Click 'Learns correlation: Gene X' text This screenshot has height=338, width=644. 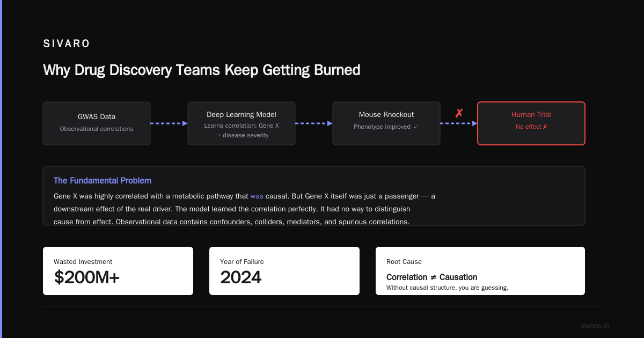pyautogui.click(x=241, y=125)
